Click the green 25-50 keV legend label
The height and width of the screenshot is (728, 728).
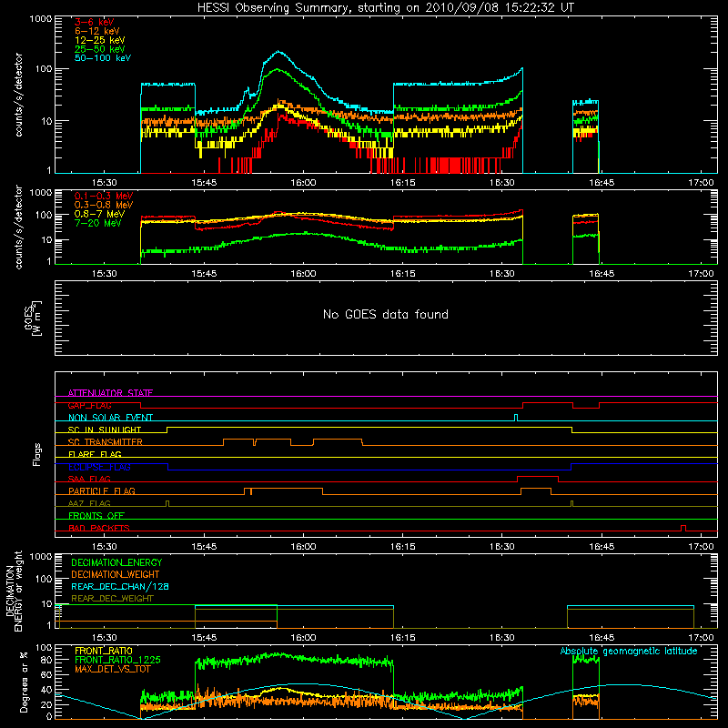tap(100, 49)
